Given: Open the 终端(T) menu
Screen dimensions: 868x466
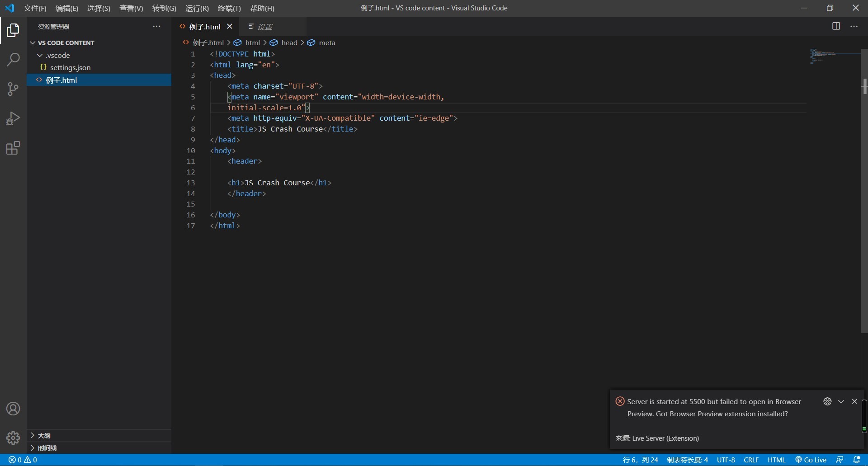Looking at the screenshot, I should point(229,8).
